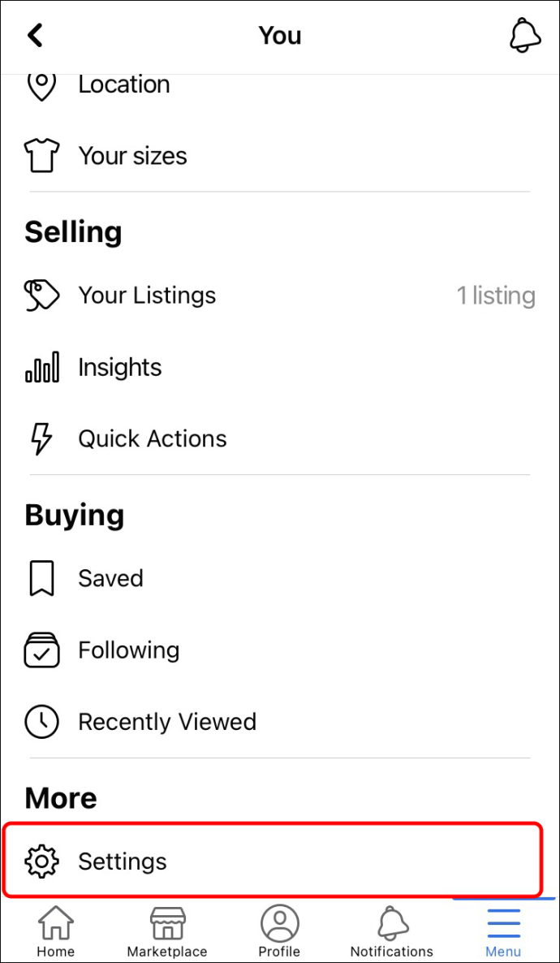Image resolution: width=560 pixels, height=963 pixels.
Task: Tap the Saved bookmark icon
Action: click(x=41, y=578)
